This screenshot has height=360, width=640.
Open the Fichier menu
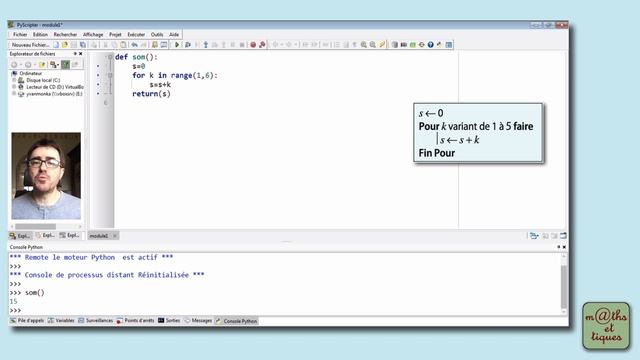pos(20,35)
